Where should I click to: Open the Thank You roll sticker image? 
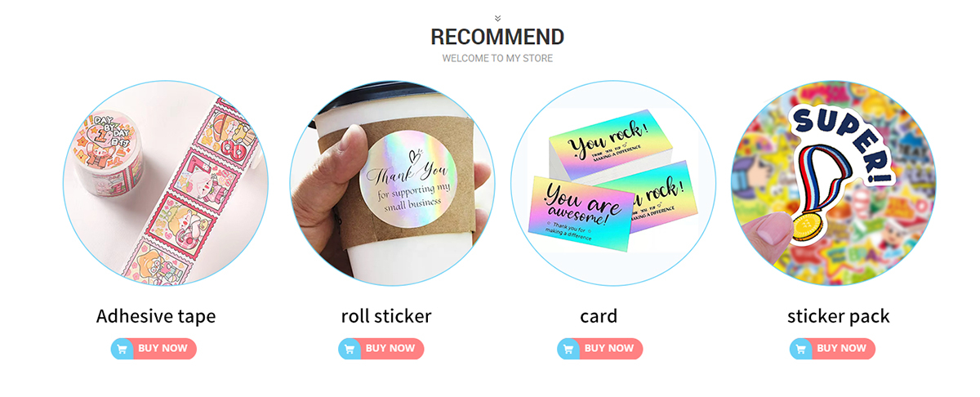tap(393, 183)
